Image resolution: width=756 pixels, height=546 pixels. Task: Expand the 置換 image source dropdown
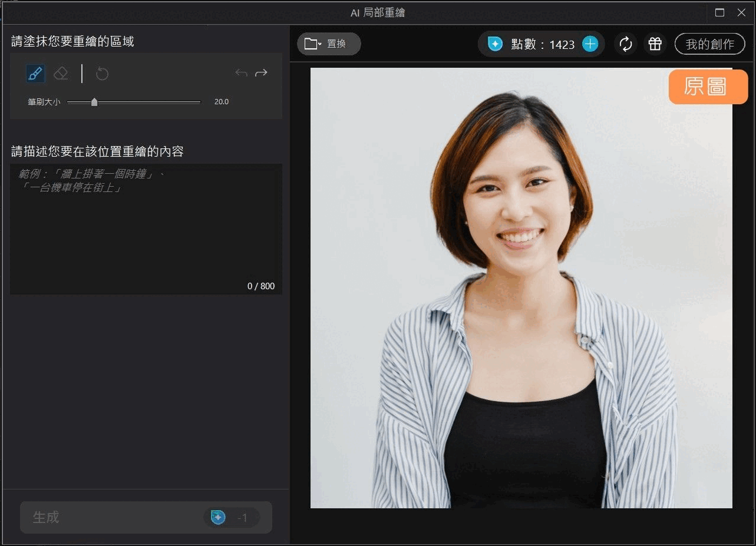coord(321,43)
